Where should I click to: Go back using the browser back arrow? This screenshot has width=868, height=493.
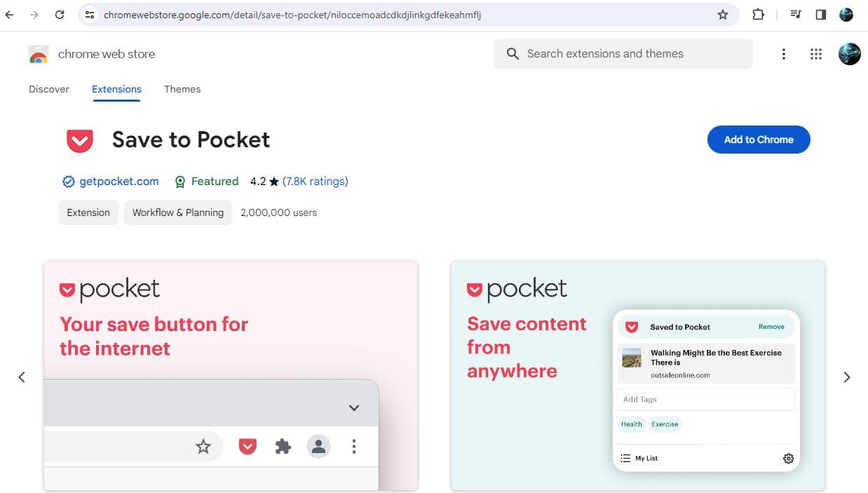(x=9, y=15)
